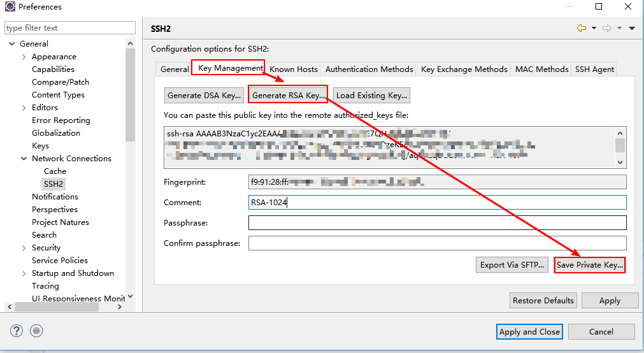The image size is (644, 353).
Task: Click the public key scroll up arrow
Action: (620, 133)
